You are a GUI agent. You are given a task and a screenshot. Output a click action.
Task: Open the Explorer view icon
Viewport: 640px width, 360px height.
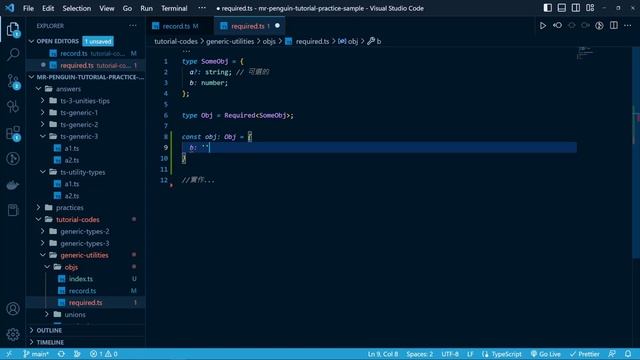tap(13, 29)
